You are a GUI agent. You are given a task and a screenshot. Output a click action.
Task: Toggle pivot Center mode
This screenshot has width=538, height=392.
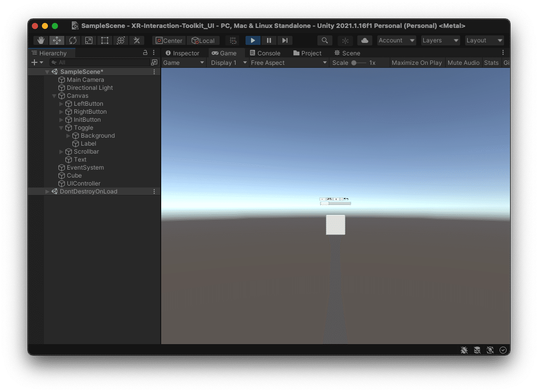pos(169,40)
